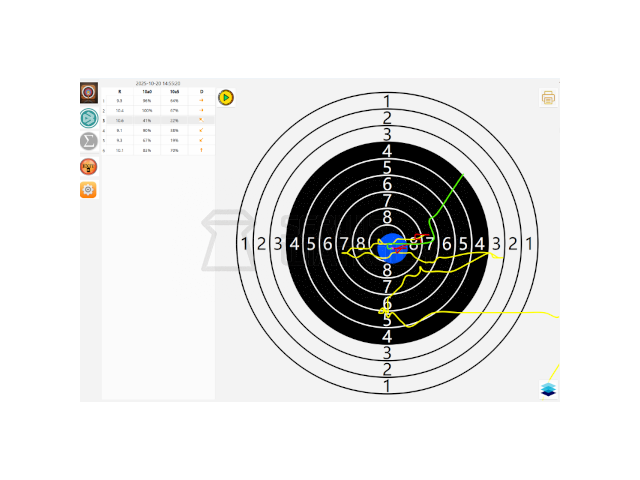Select shot row 2 scoring 10.4
This screenshot has width=640, height=480.
click(158, 111)
